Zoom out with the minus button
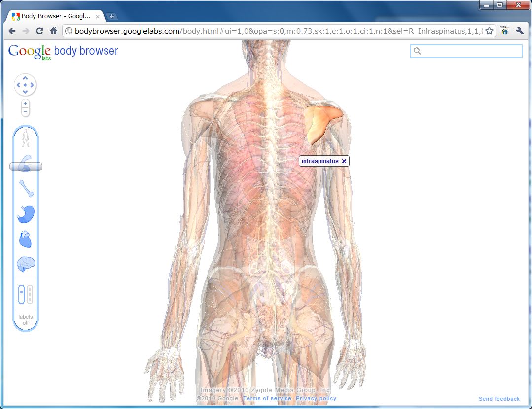This screenshot has height=409, width=532. [25, 112]
